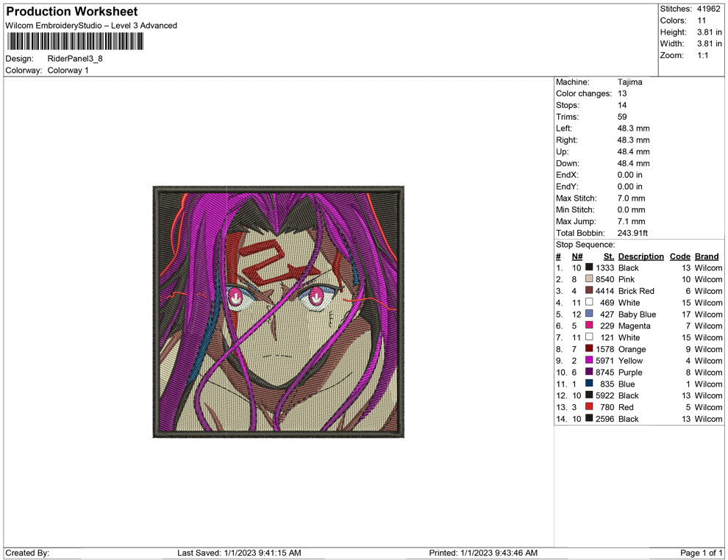
Task: Click the stitch count 5922 in row 12
Action: pos(604,395)
